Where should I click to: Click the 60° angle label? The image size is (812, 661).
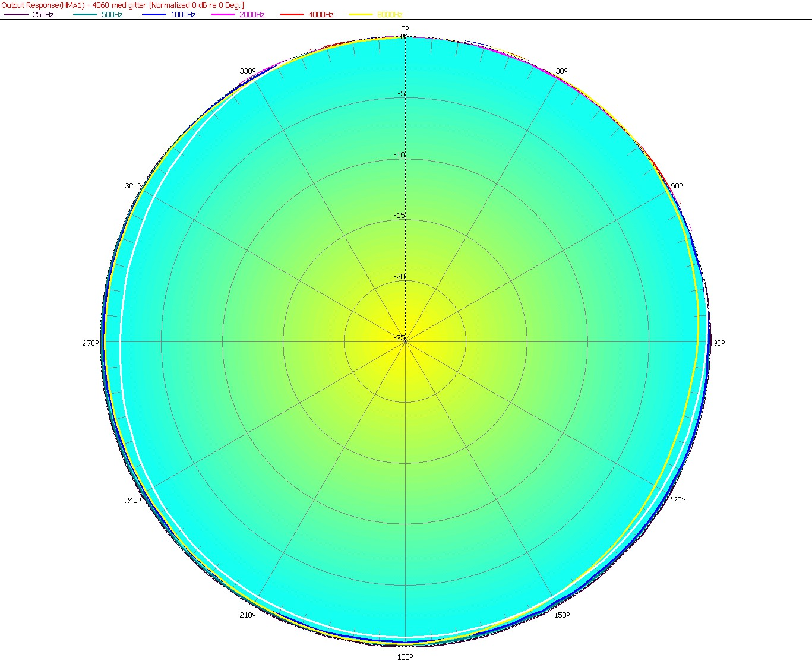pyautogui.click(x=677, y=186)
